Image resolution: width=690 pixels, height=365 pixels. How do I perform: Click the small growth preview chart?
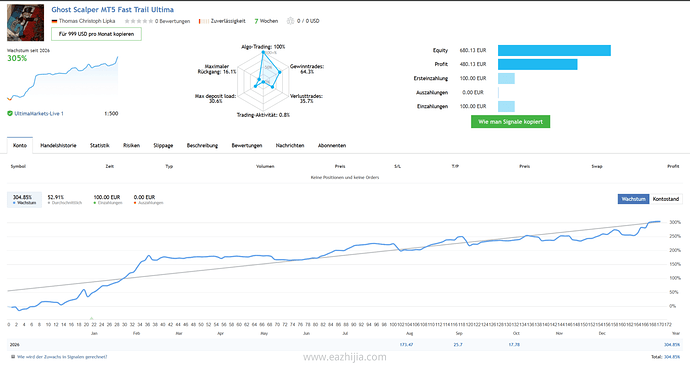(x=62, y=78)
